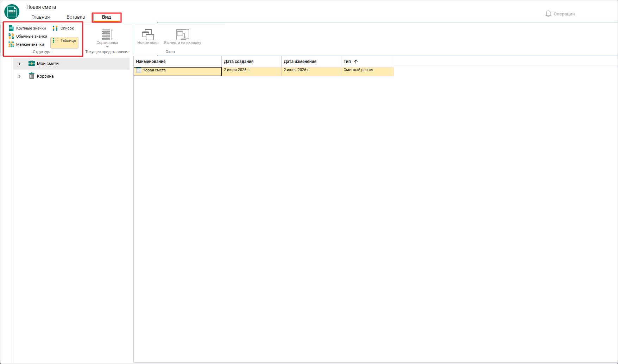This screenshot has width=618, height=364.
Task: Expand the Мои сметы tree node
Action: (x=19, y=64)
